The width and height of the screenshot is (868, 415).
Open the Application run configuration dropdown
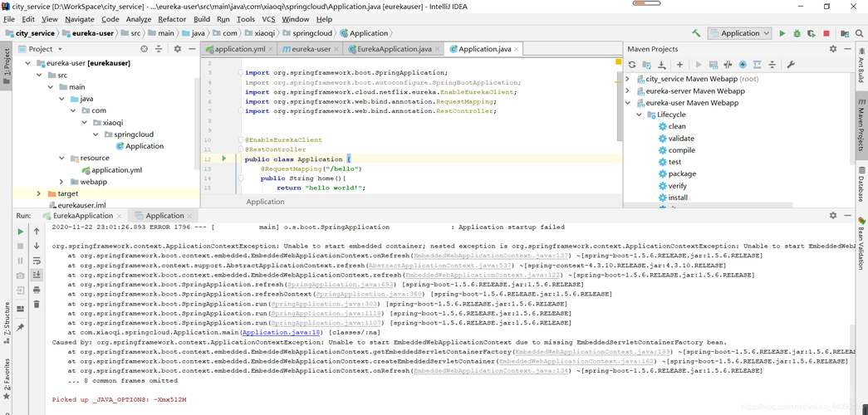[739, 33]
